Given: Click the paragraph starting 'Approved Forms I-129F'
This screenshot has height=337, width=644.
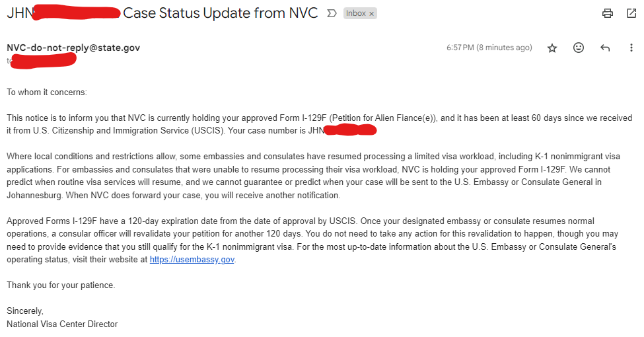Looking at the screenshot, I should click(x=312, y=240).
